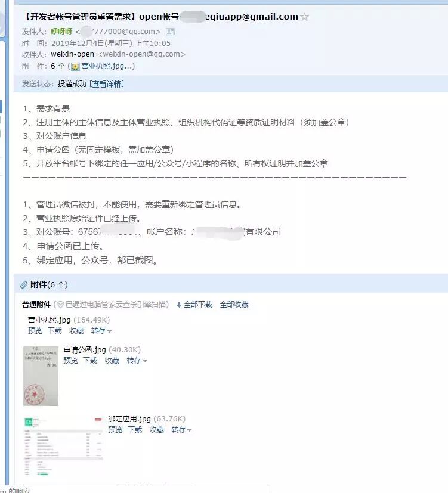Click 查看详情 delivery status link

click(107, 84)
